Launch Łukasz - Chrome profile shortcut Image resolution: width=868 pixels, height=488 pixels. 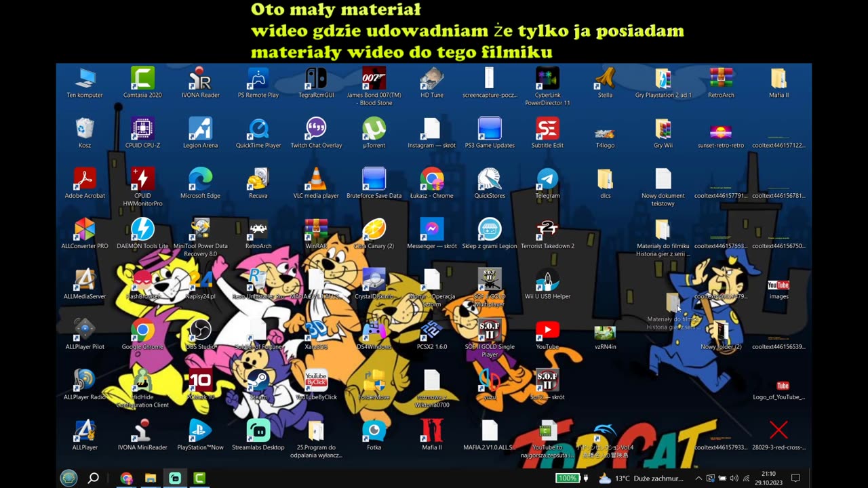pos(432,183)
